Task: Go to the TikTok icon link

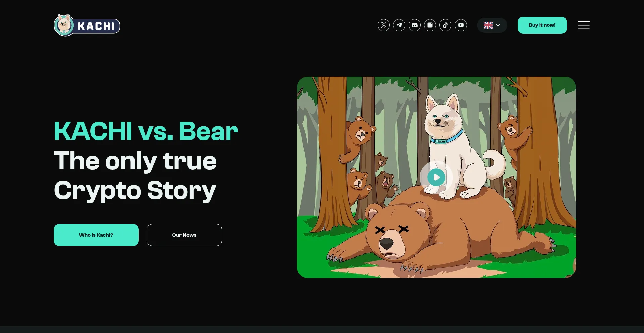Action: pyautogui.click(x=445, y=25)
